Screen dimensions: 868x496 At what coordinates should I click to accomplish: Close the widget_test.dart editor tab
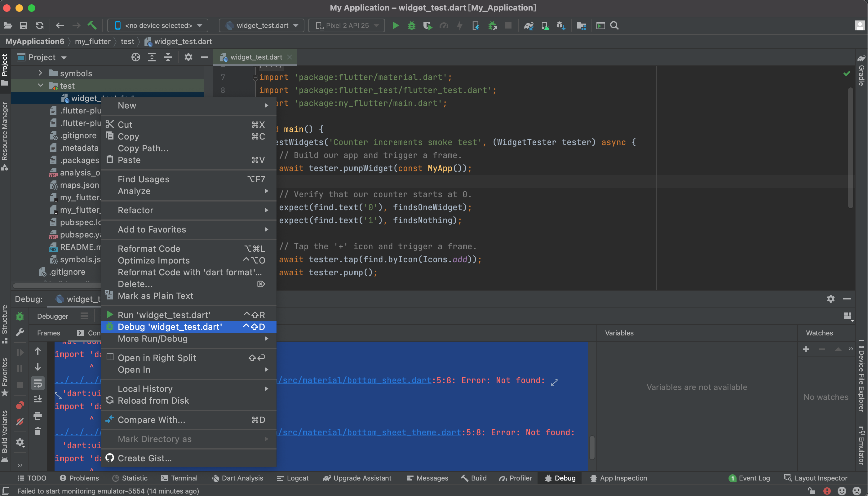(290, 57)
